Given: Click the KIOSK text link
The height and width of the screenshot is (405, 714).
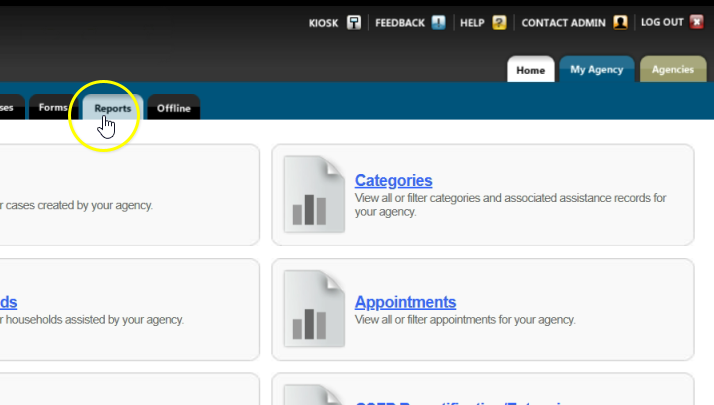Looking at the screenshot, I should coord(324,22).
